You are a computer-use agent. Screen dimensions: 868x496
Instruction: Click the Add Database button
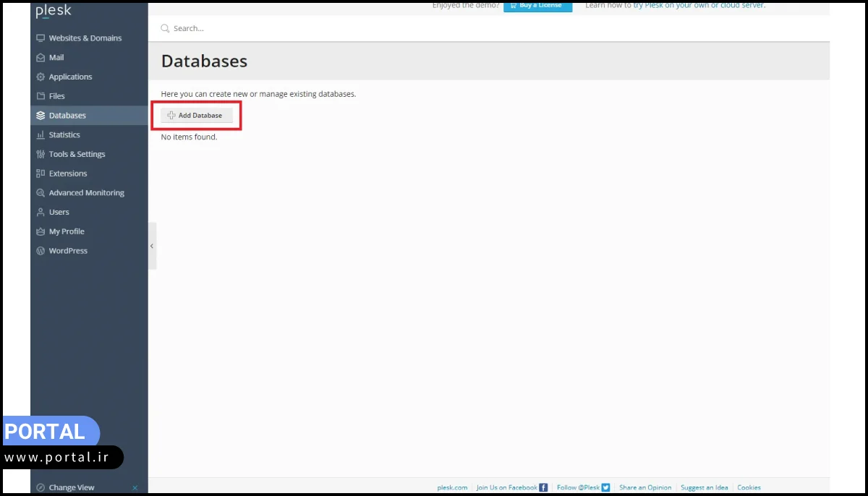point(195,115)
